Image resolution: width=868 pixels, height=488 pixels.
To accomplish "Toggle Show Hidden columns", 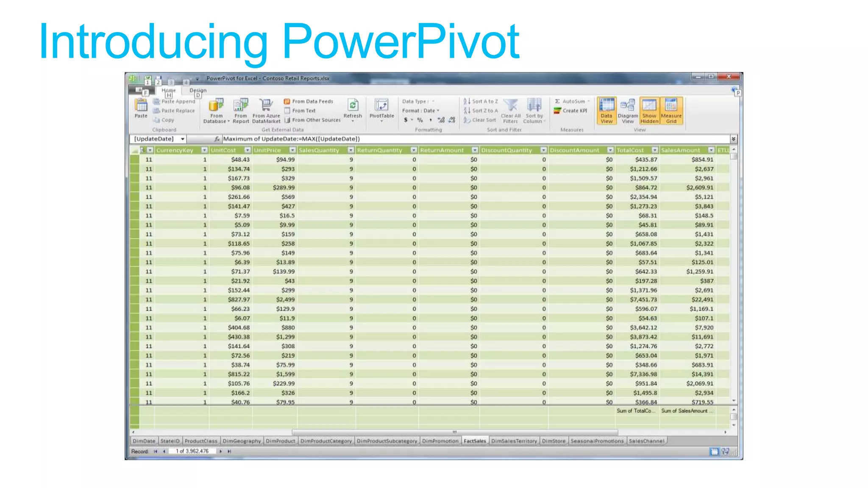I will coord(649,111).
